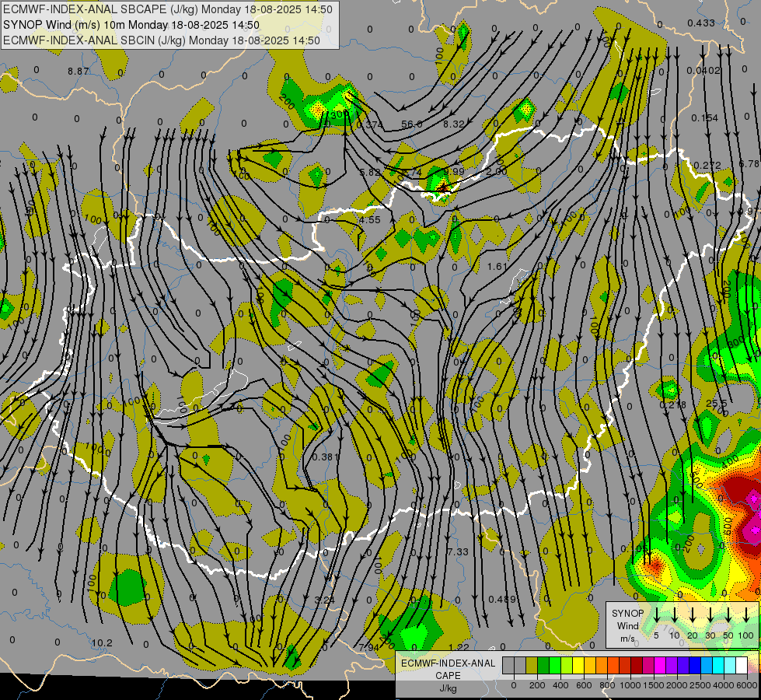Click the 30 m/s wind arrow in legend
Viewport: 761px width, 700px height.
710,615
